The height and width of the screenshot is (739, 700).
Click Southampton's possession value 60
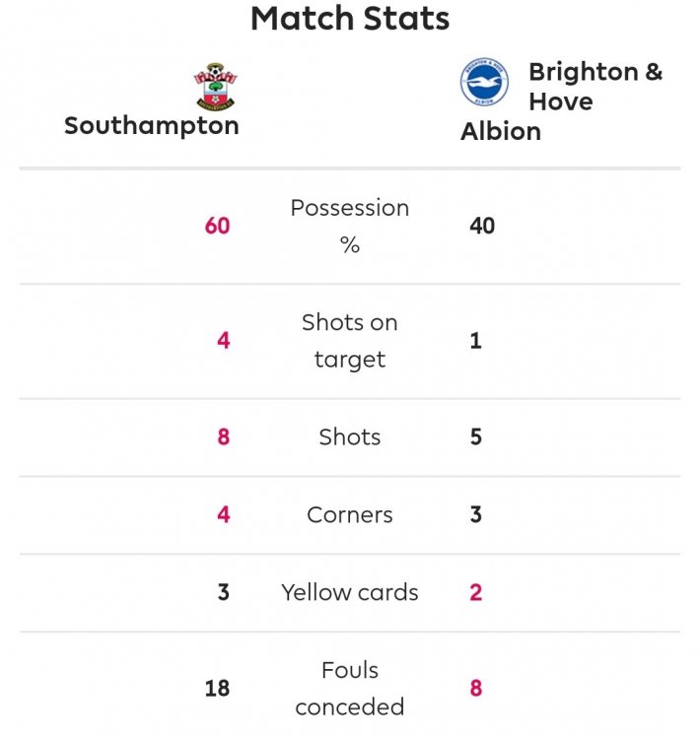coord(217,226)
